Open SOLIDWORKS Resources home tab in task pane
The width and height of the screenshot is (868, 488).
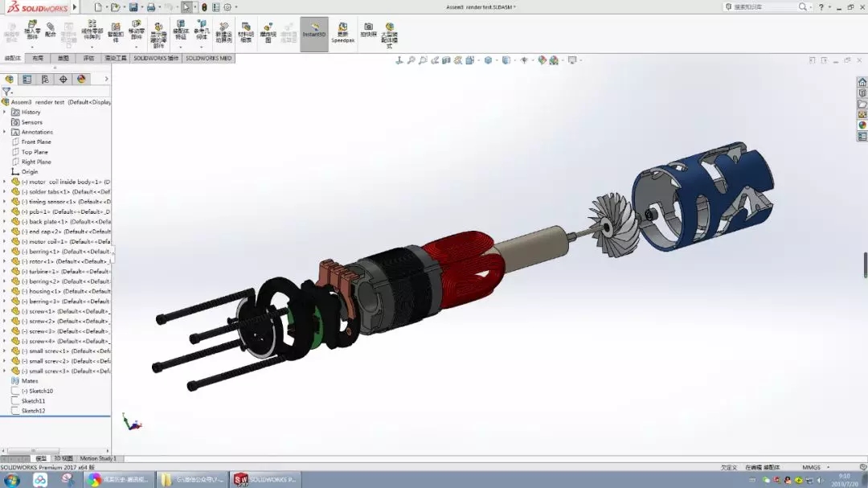click(862, 82)
